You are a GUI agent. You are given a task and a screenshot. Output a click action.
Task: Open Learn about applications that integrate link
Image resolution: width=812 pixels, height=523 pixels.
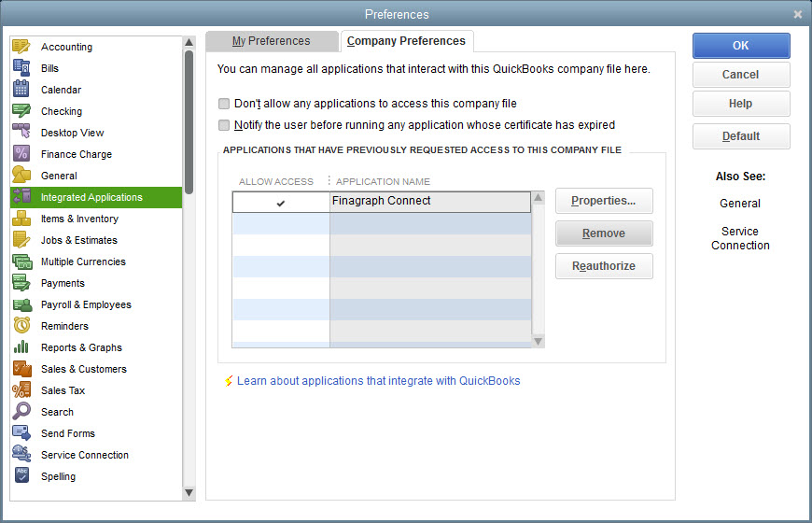click(x=379, y=381)
